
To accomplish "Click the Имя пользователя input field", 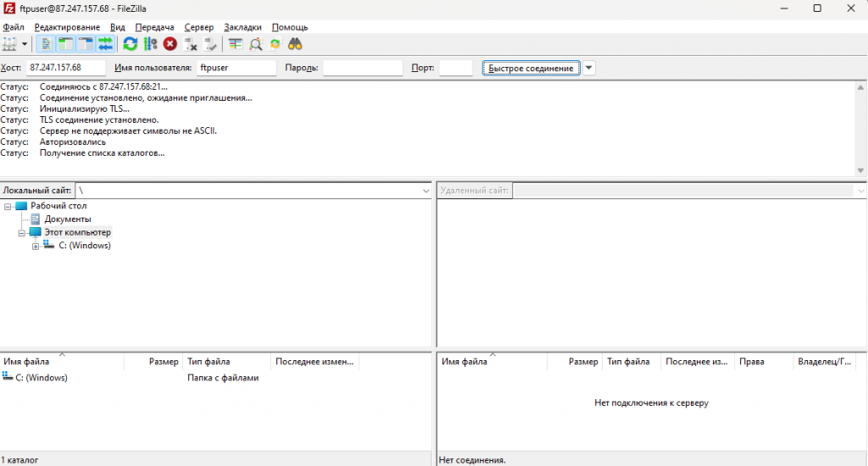I will (236, 68).
